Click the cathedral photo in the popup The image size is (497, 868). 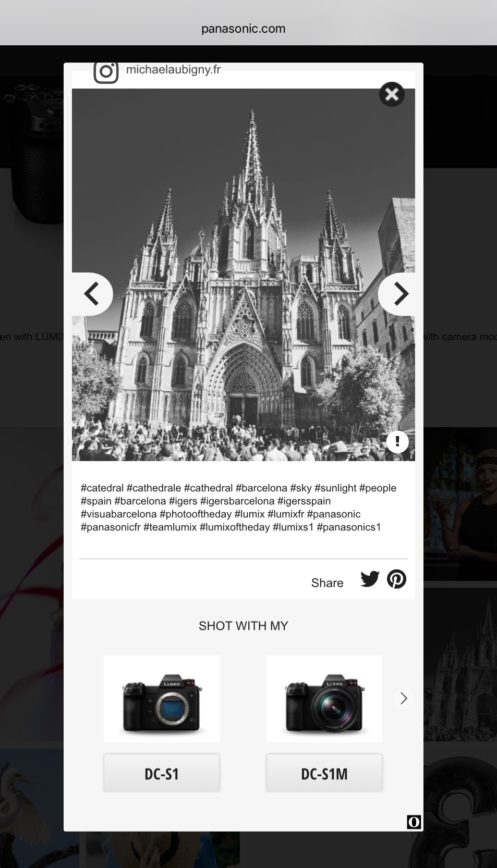click(x=244, y=275)
